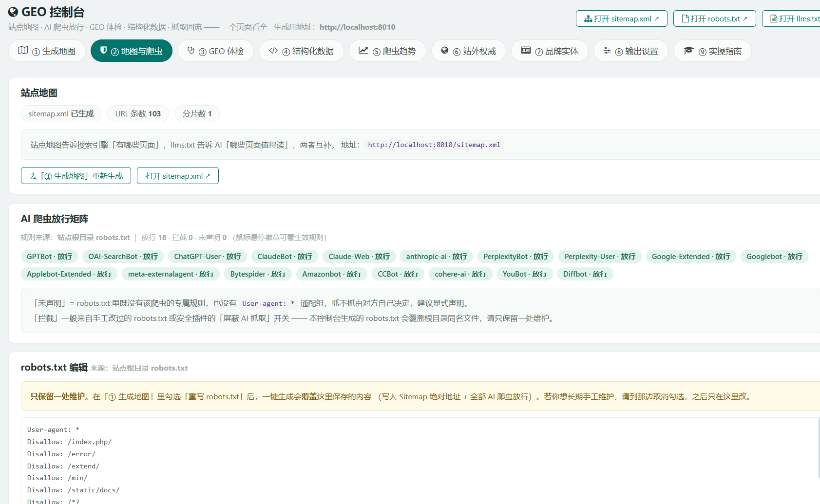Click the URL 条数 103 chip
Screen dimensions: 820x504
click(x=138, y=113)
